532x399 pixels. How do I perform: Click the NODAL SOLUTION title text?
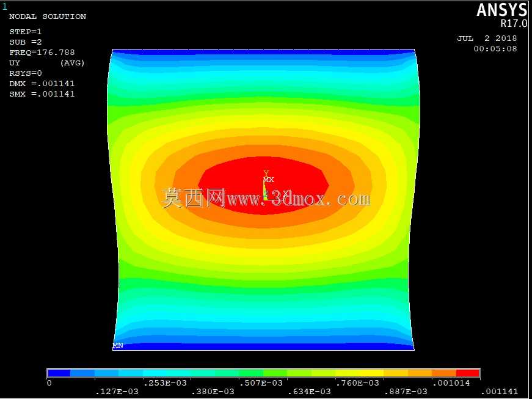point(48,16)
